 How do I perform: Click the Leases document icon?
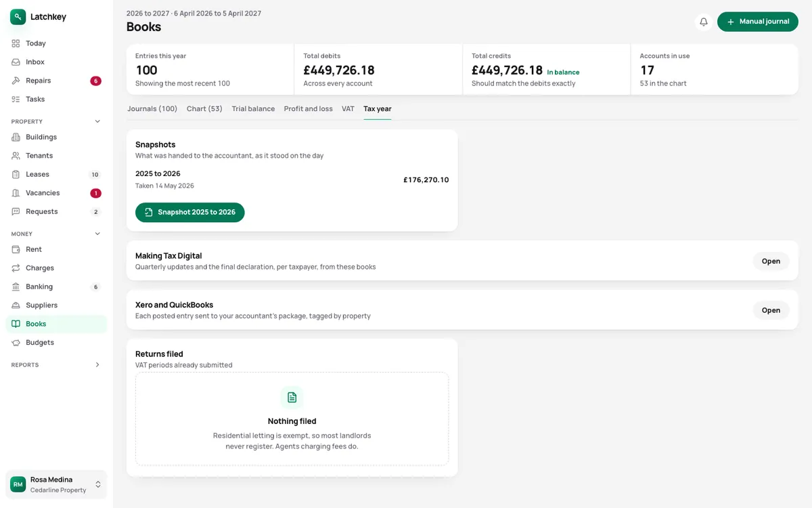click(x=16, y=175)
